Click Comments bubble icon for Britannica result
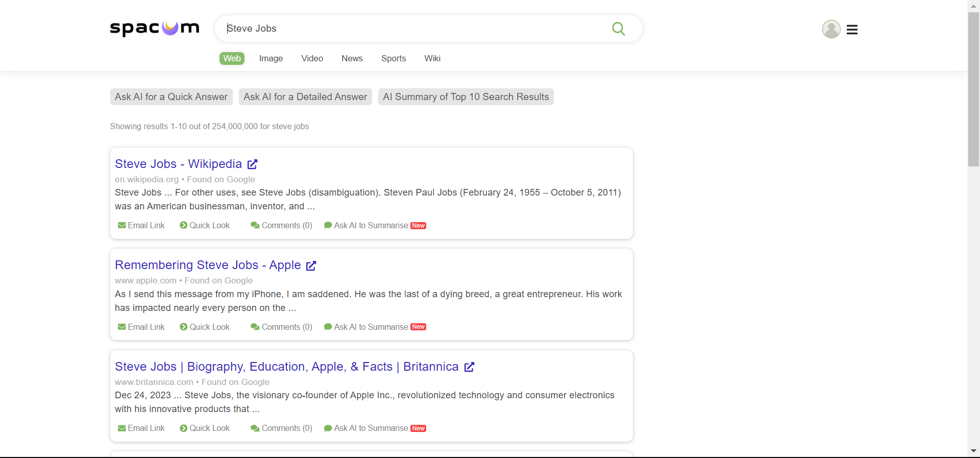Screen dimensions: 980x458 (255, 428)
